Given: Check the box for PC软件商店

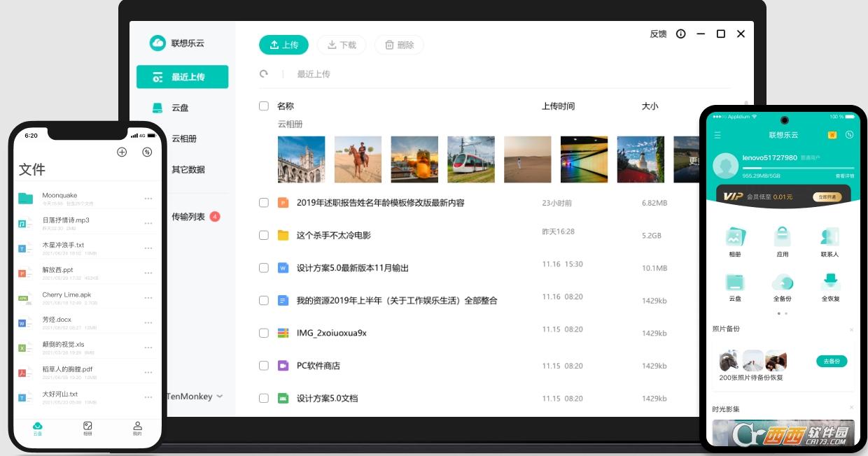Looking at the screenshot, I should click(264, 365).
